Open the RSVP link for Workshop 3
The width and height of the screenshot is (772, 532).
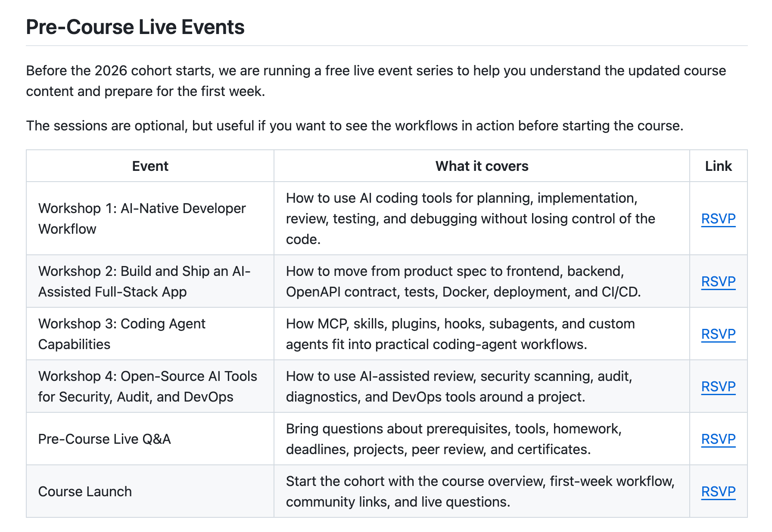(x=718, y=334)
